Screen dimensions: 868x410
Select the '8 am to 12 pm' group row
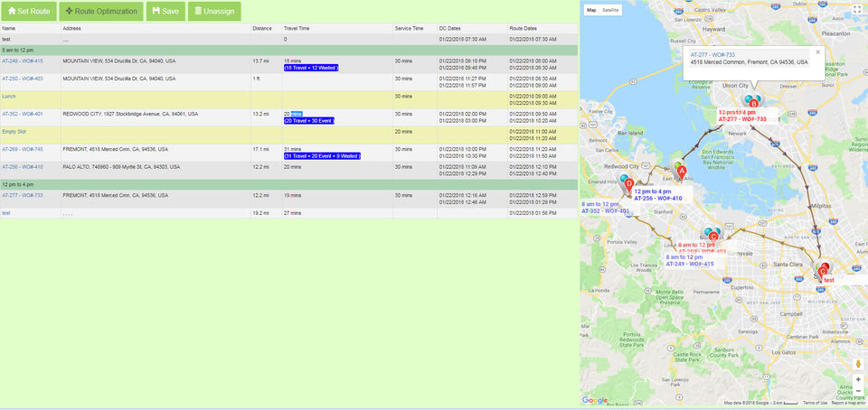pyautogui.click(x=289, y=51)
